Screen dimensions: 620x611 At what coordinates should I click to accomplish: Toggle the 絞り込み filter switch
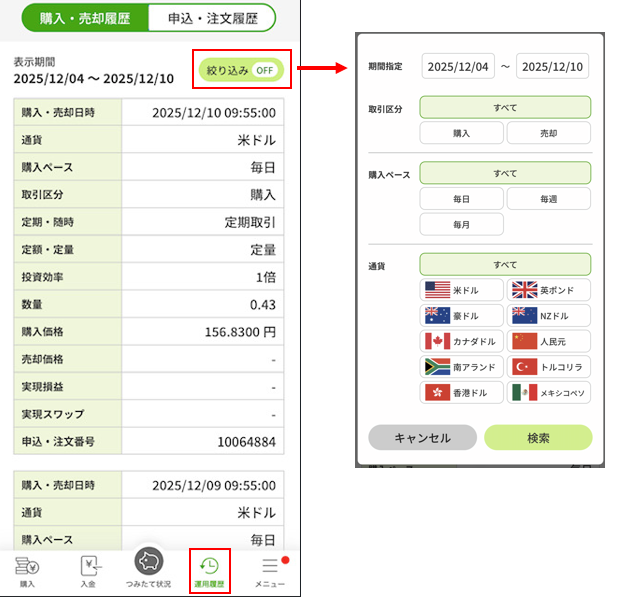(x=243, y=70)
